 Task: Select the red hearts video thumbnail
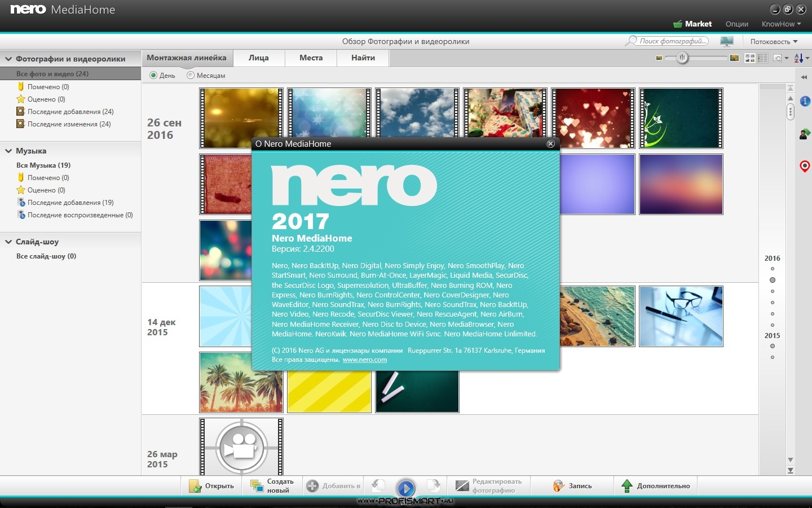pyautogui.click(x=593, y=118)
